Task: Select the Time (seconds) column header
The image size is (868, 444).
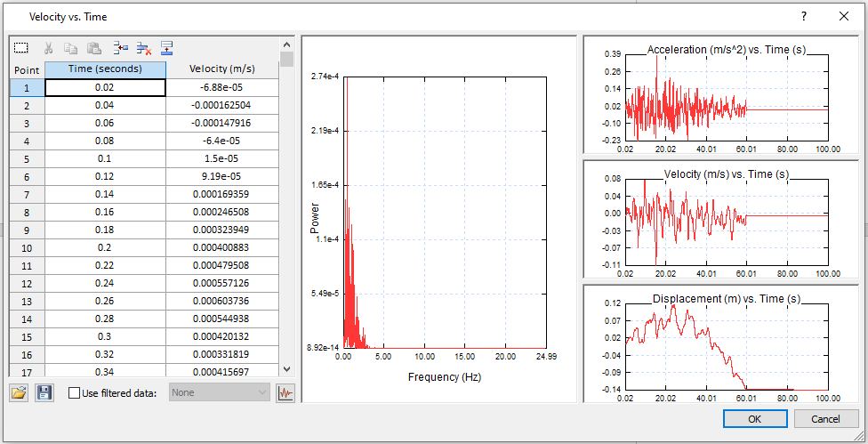Action: pyautogui.click(x=105, y=69)
